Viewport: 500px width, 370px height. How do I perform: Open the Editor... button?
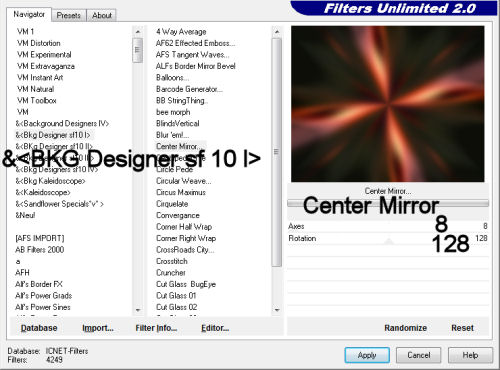pos(215,328)
